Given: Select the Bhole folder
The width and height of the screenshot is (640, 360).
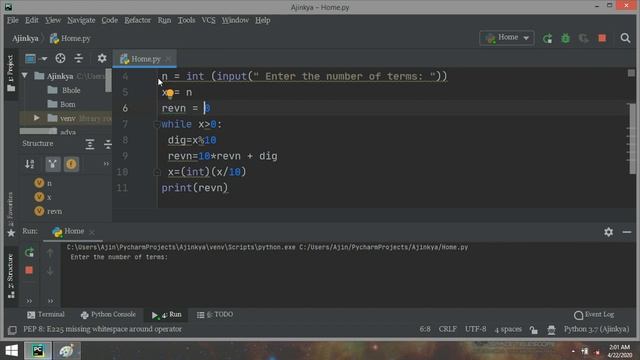Looking at the screenshot, I should click(x=64, y=90).
